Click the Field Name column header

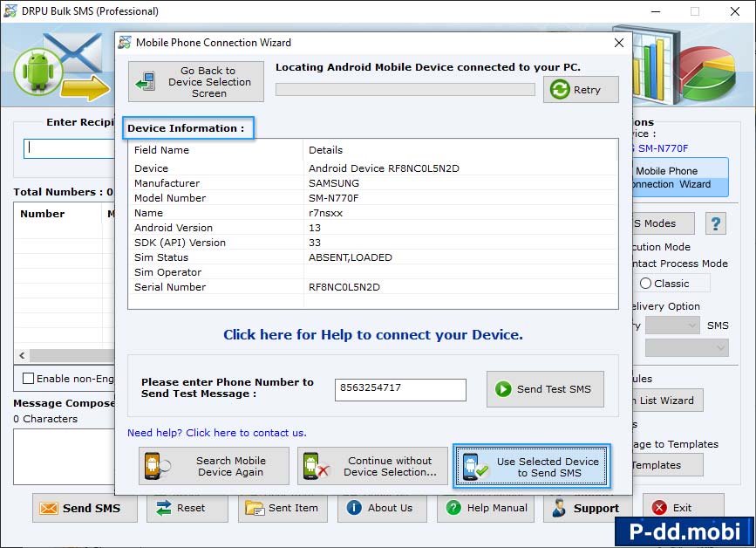[x=216, y=150]
